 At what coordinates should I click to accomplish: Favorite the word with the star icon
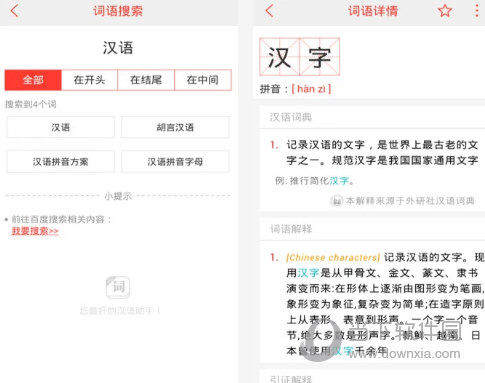pyautogui.click(x=445, y=11)
